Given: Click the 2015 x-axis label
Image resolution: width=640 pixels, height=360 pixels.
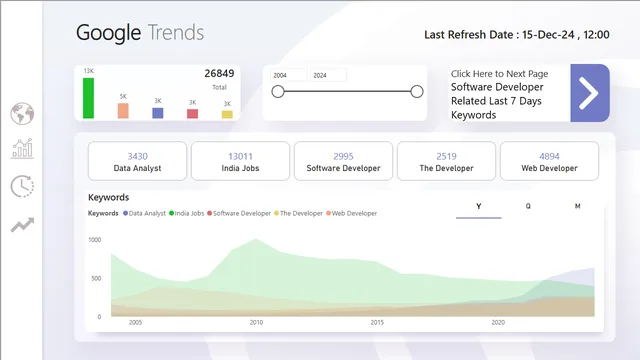Looking at the screenshot, I should [x=377, y=322].
